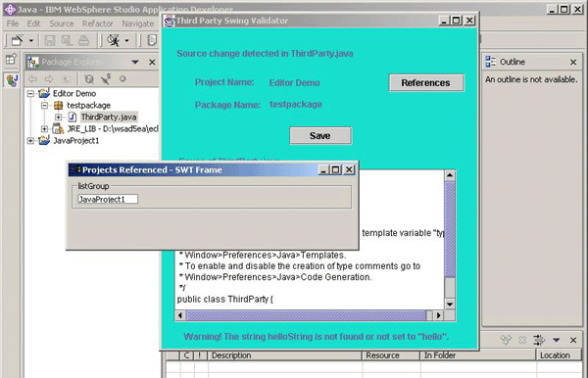Click source pane scroll up arrow
Viewport: 588px width, 378px height.
coord(450,175)
